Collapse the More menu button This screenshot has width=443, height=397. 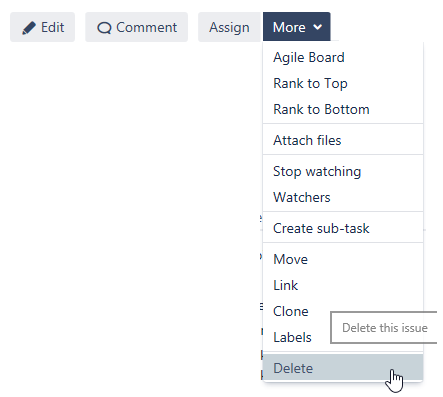click(297, 27)
